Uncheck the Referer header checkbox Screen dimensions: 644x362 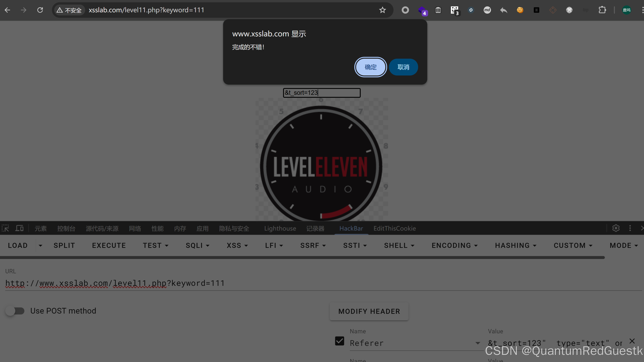click(339, 341)
